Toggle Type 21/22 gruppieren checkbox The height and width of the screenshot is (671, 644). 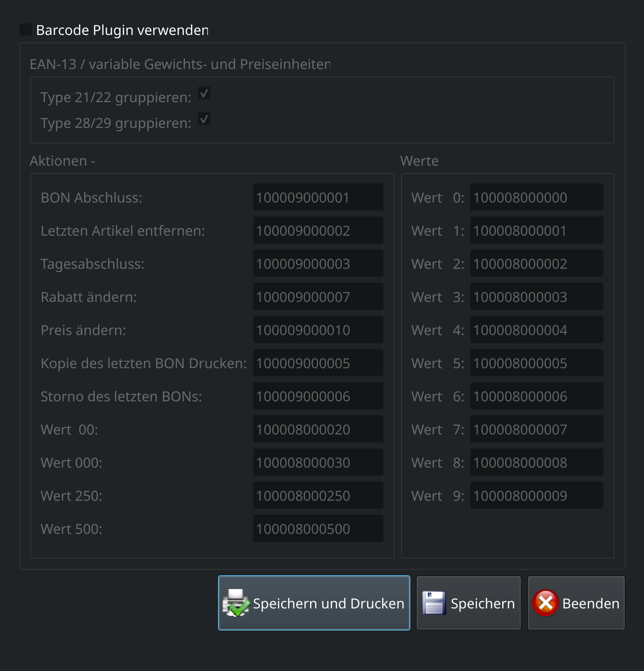pos(204,93)
